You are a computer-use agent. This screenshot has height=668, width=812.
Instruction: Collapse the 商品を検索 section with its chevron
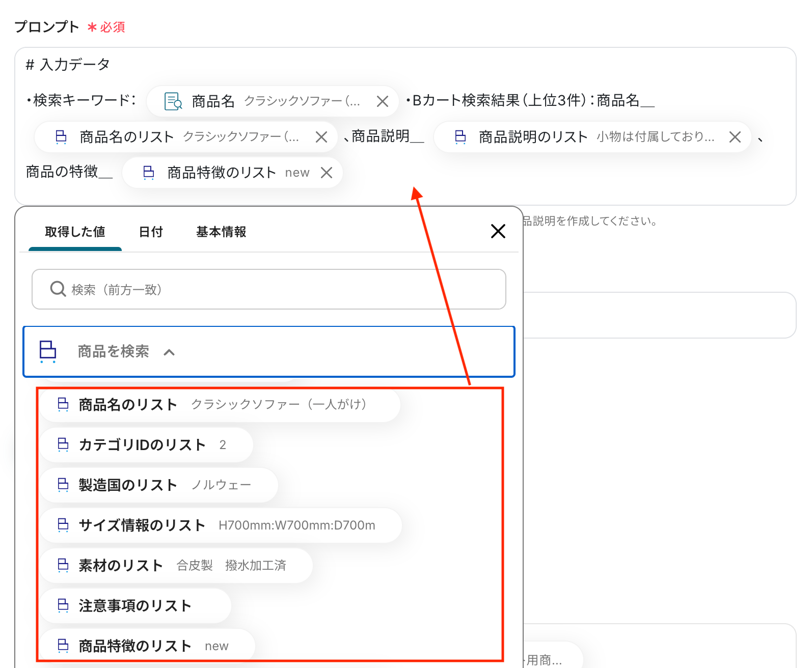169,352
